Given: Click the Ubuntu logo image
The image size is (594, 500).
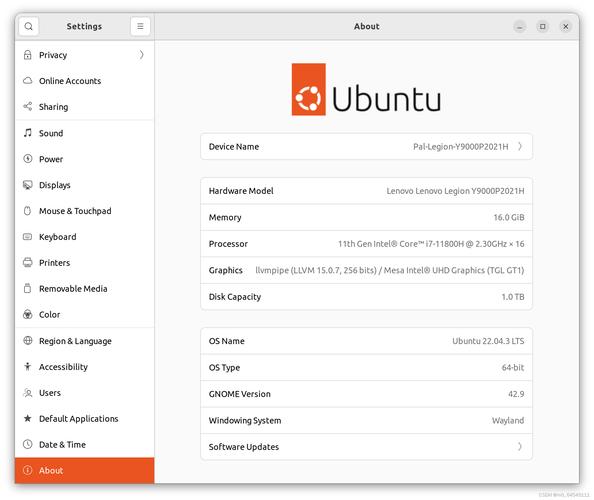Looking at the screenshot, I should [366, 89].
